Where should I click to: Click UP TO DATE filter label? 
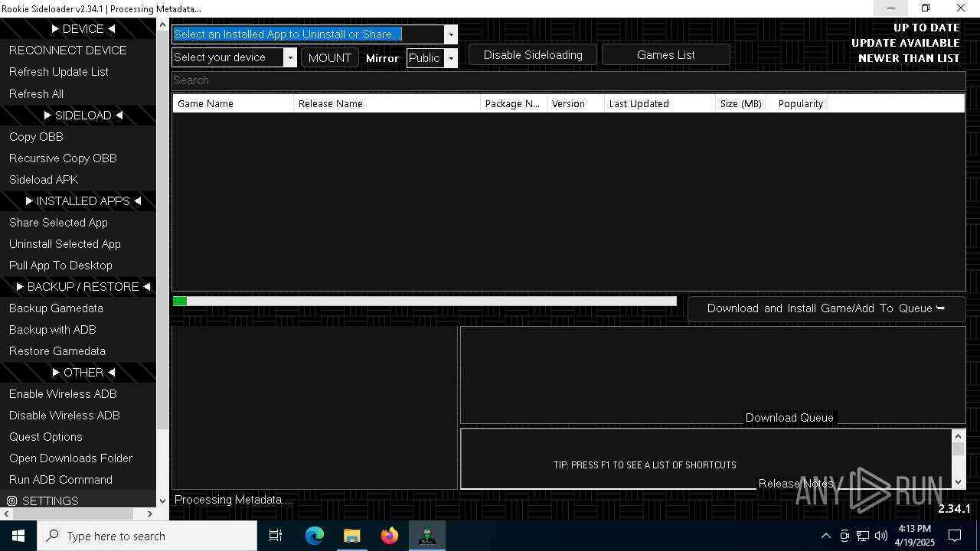[926, 28]
